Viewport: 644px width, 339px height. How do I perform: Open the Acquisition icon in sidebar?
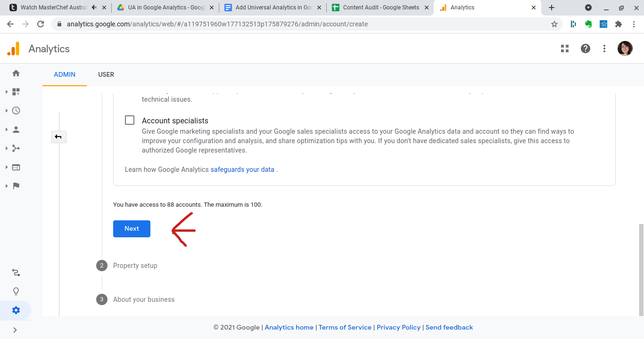coord(16,148)
